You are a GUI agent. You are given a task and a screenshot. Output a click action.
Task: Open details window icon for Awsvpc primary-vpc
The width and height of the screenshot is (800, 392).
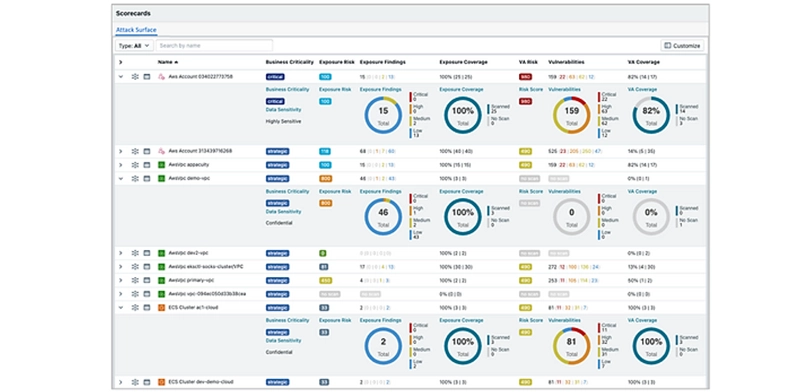146,280
